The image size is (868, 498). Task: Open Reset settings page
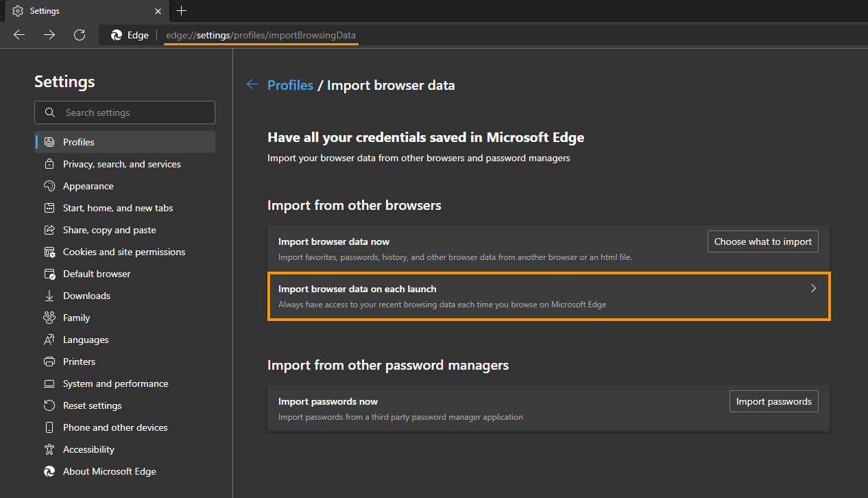point(125,405)
